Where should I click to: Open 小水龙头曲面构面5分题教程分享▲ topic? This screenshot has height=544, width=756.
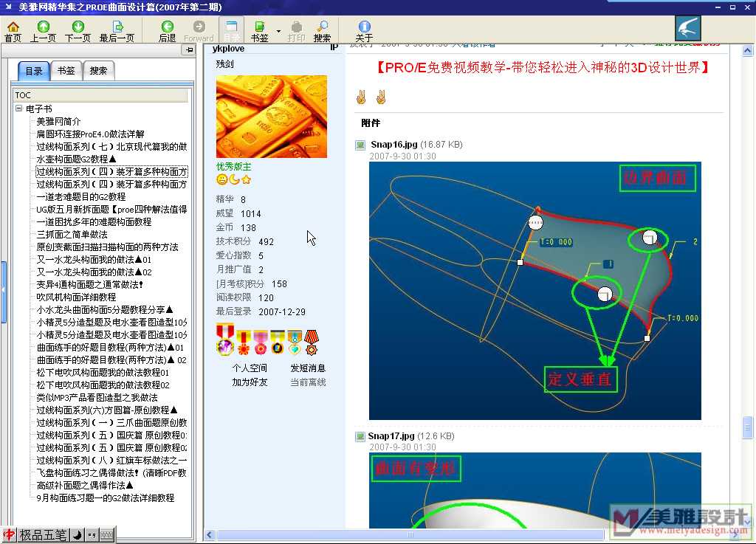(x=105, y=309)
